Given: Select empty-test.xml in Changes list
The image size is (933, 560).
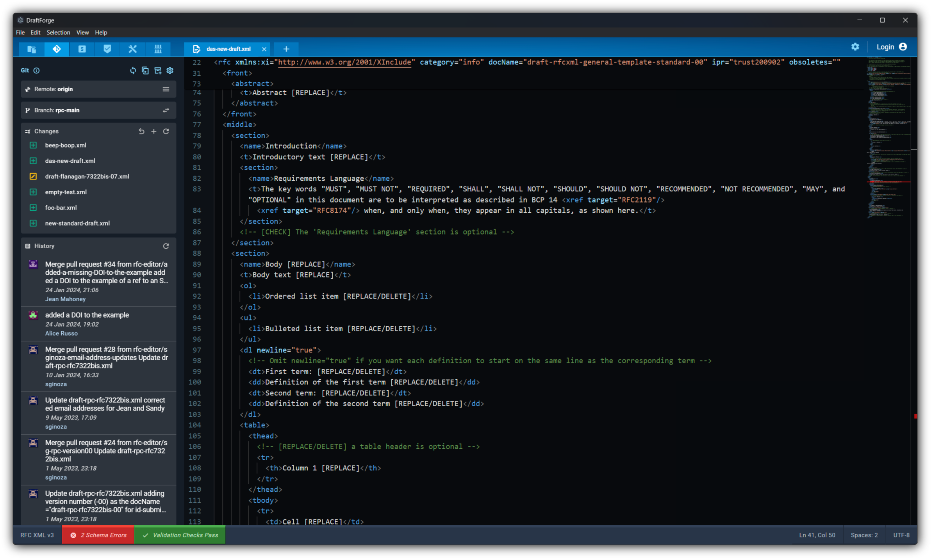Looking at the screenshot, I should (98, 192).
